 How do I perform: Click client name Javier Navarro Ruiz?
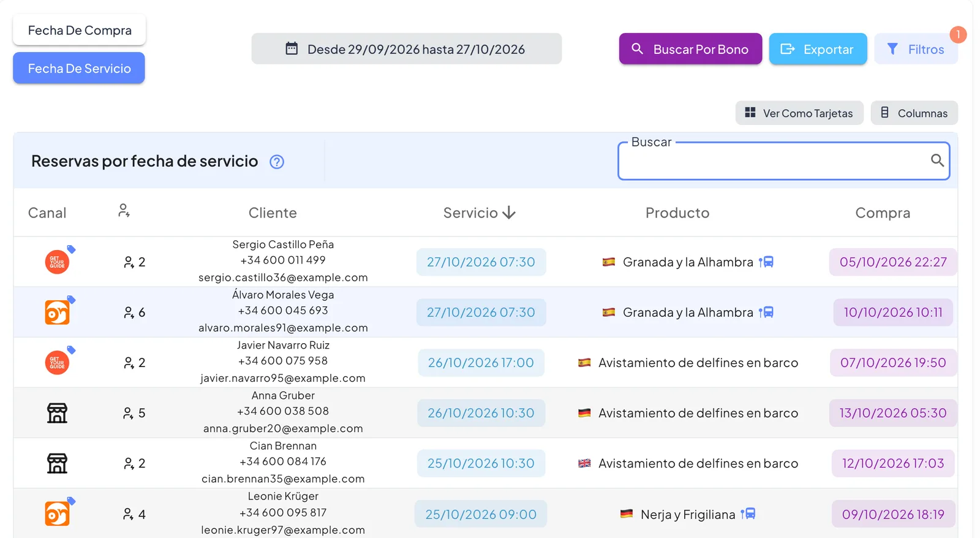pyautogui.click(x=283, y=345)
